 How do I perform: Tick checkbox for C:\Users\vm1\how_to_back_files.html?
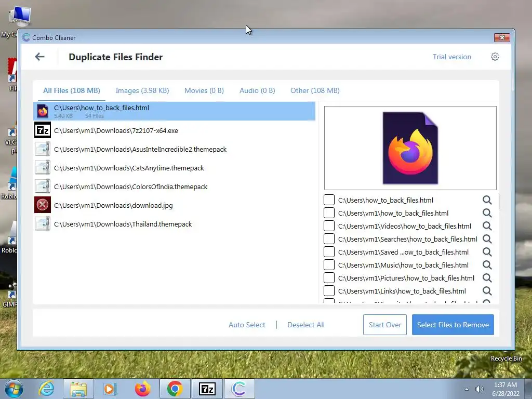click(329, 212)
